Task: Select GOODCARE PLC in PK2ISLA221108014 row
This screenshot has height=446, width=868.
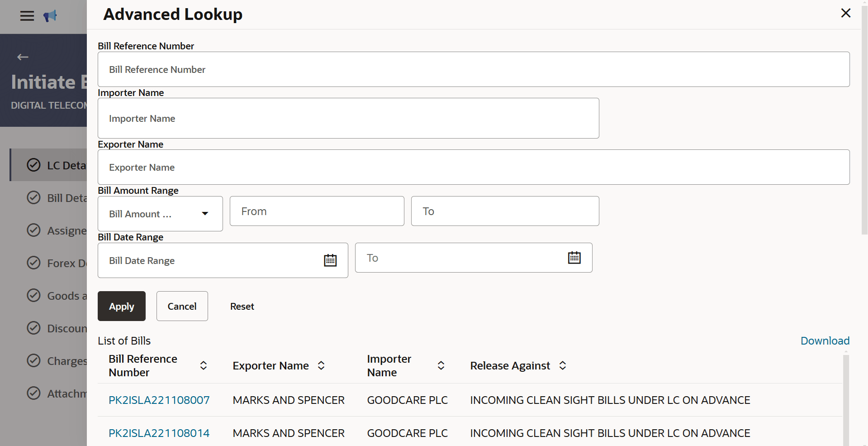Action: click(408, 433)
